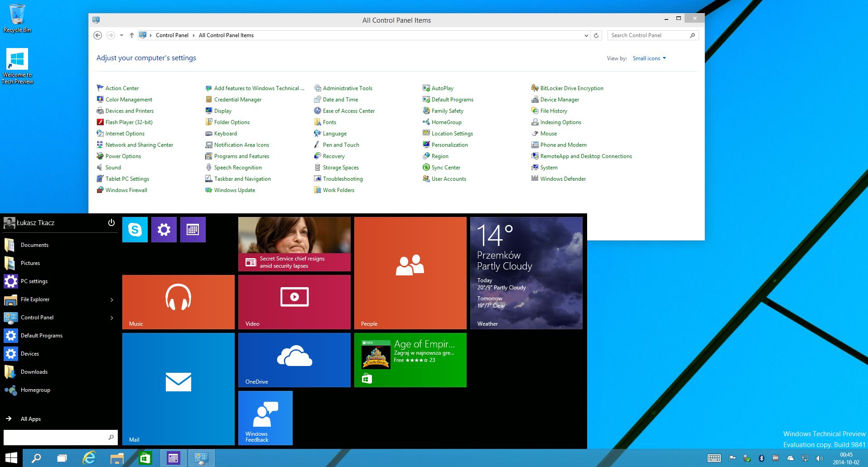This screenshot has width=868, height=467.
Task: Click the Device Manager link
Action: pos(559,100)
